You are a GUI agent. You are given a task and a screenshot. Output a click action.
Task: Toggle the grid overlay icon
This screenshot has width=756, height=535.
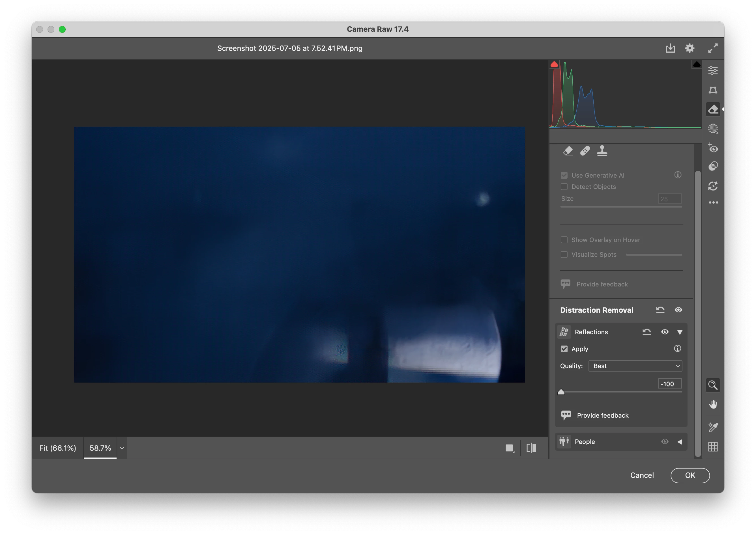click(x=713, y=447)
